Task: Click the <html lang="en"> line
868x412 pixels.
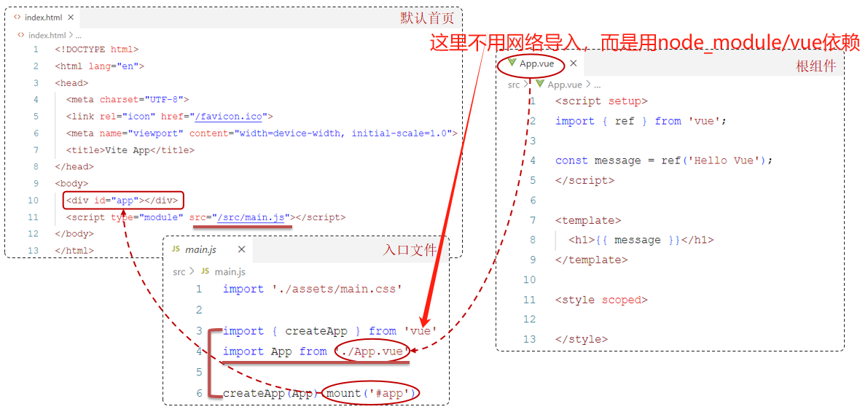Action: (x=99, y=66)
